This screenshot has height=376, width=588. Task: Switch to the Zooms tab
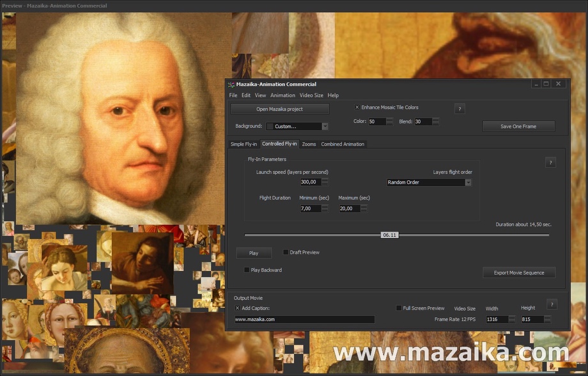309,144
